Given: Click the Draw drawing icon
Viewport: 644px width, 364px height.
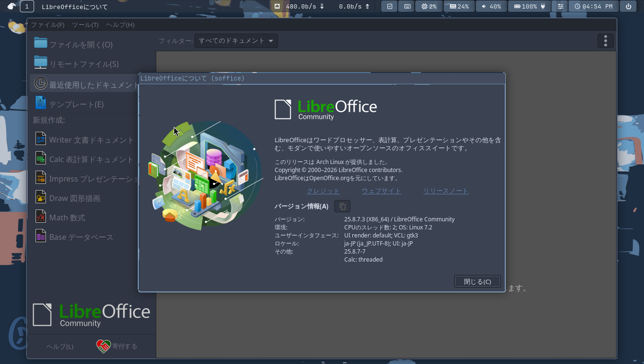Looking at the screenshot, I should tap(41, 197).
